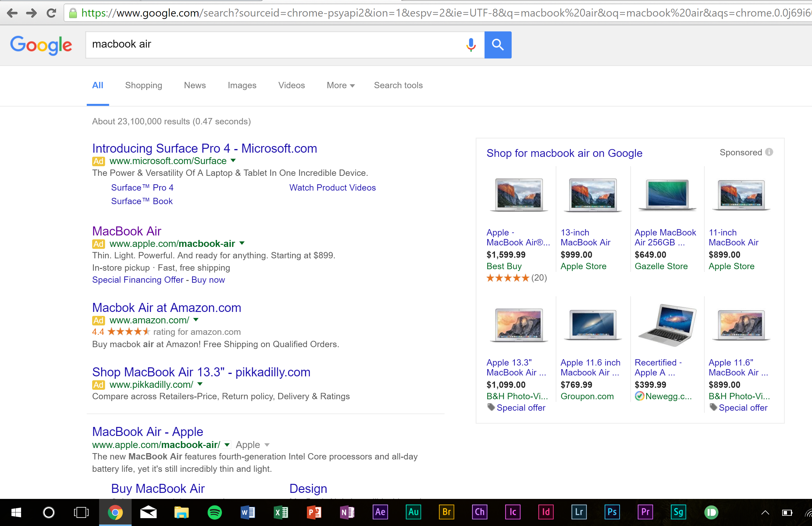
Task: Launch Adobe InDesign from taskbar
Action: [x=545, y=512]
